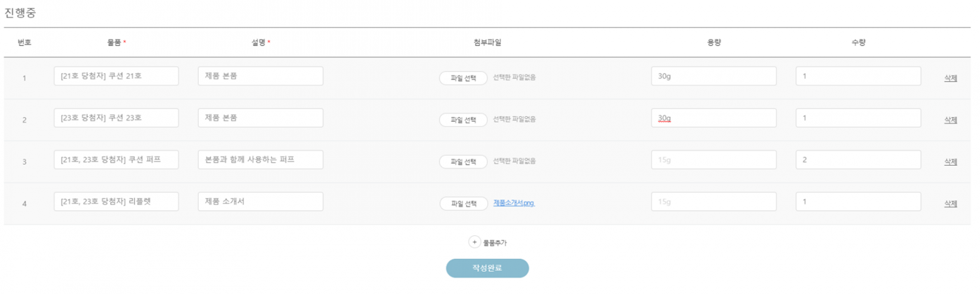The image size is (980, 294).
Task: Click the 수량 field in row 2
Action: (x=858, y=118)
